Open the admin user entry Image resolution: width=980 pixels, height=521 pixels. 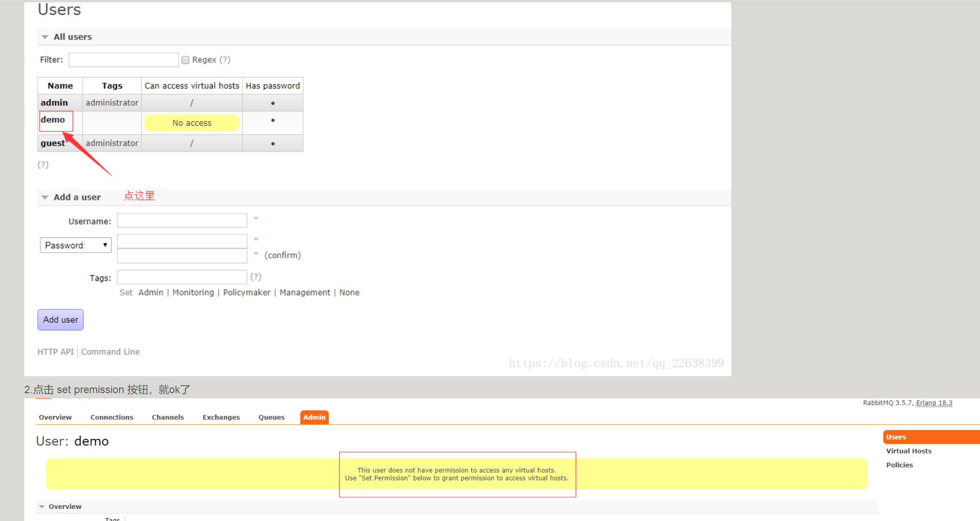[x=54, y=103]
